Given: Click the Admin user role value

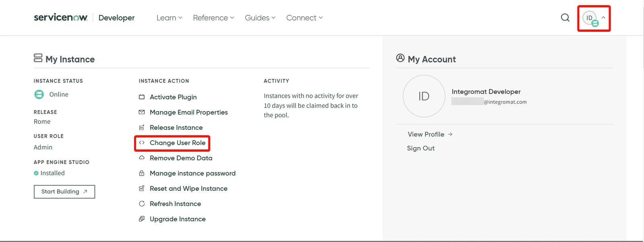Looking at the screenshot, I should 43,147.
